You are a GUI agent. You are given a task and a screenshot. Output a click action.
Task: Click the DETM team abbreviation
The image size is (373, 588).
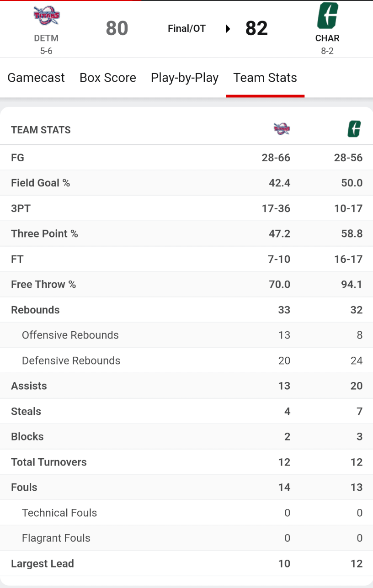click(46, 38)
